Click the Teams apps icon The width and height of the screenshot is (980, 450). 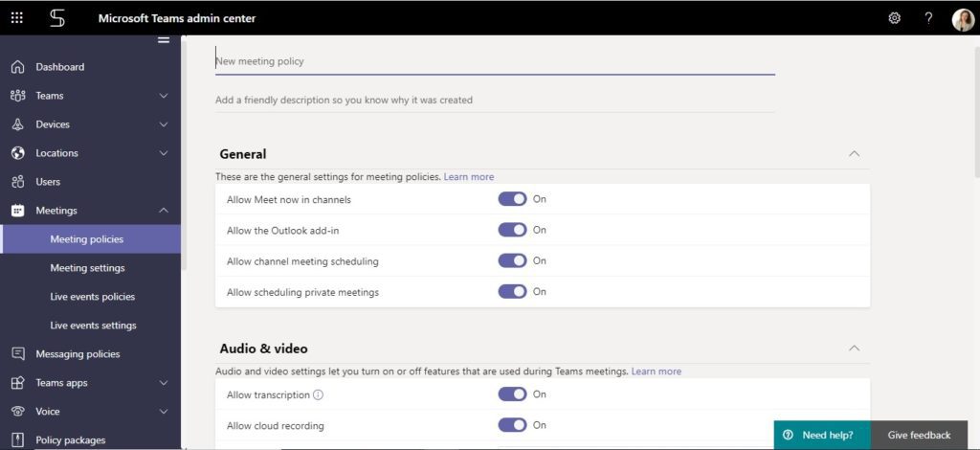[18, 383]
